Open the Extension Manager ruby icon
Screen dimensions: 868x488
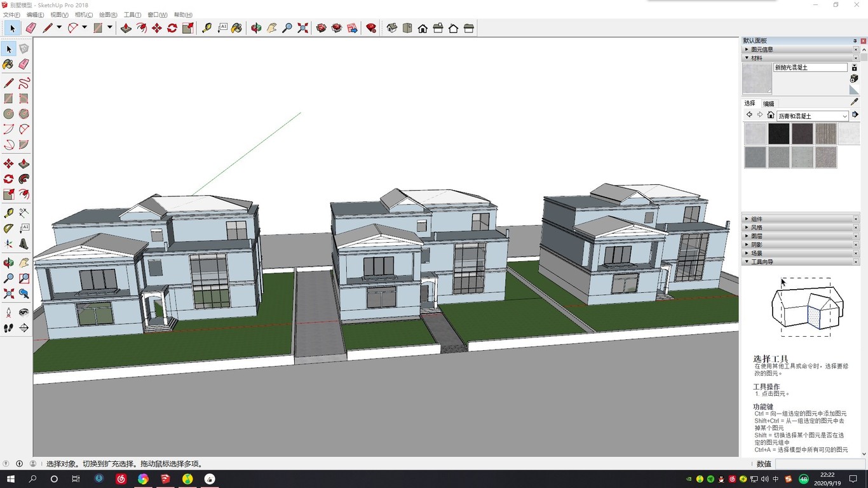371,28
